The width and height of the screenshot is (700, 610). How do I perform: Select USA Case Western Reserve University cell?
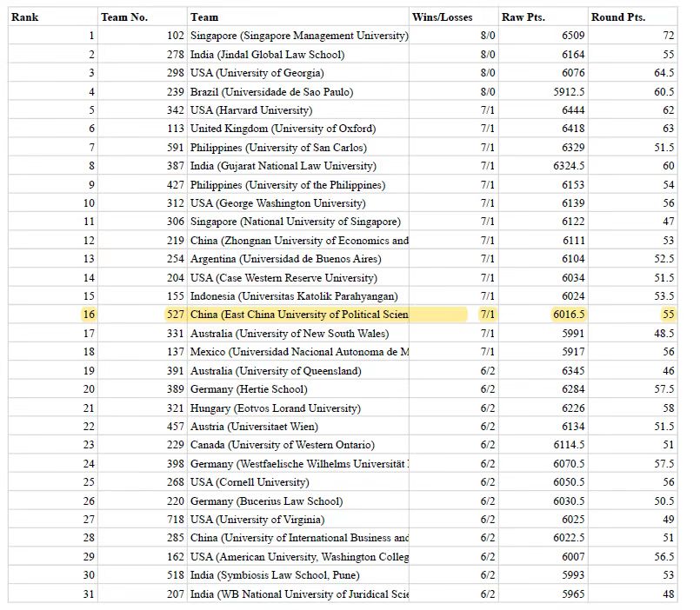pos(297,277)
